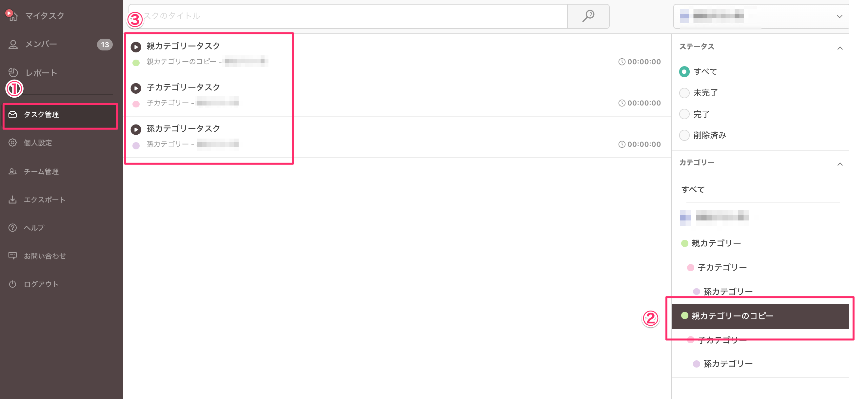Select the すべて status radio button
This screenshot has height=399, width=868.
pos(684,72)
